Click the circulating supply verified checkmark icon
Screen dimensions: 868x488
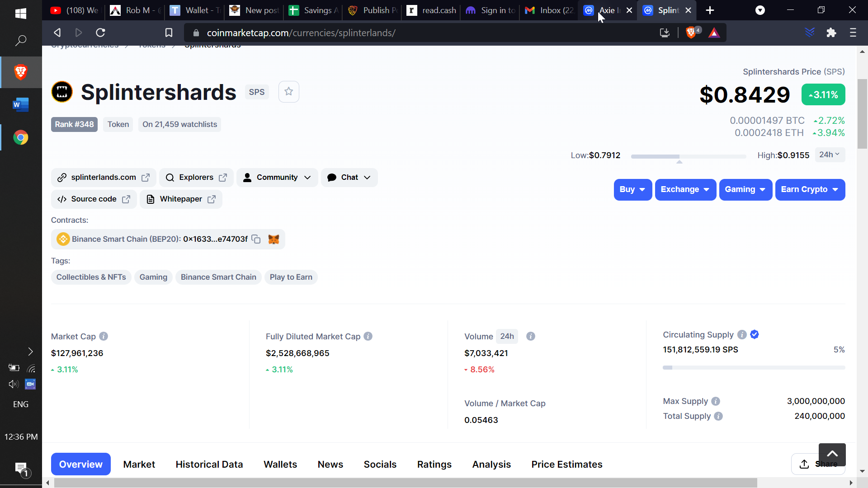pyautogui.click(x=754, y=334)
